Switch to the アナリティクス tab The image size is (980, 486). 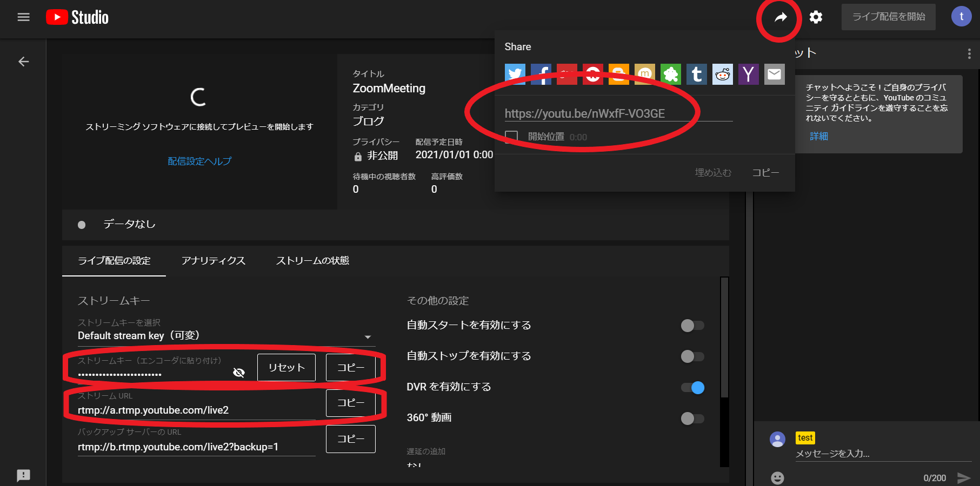click(214, 261)
